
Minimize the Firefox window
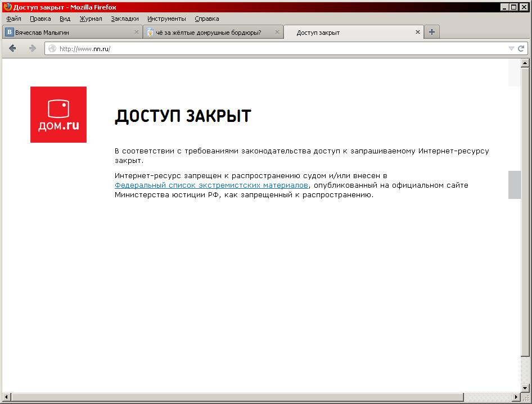coord(504,7)
